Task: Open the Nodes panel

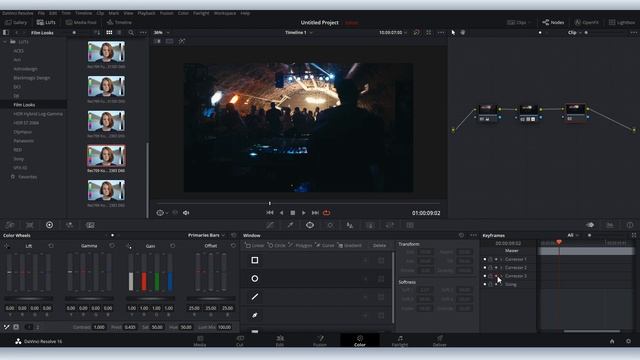Action: click(x=553, y=22)
